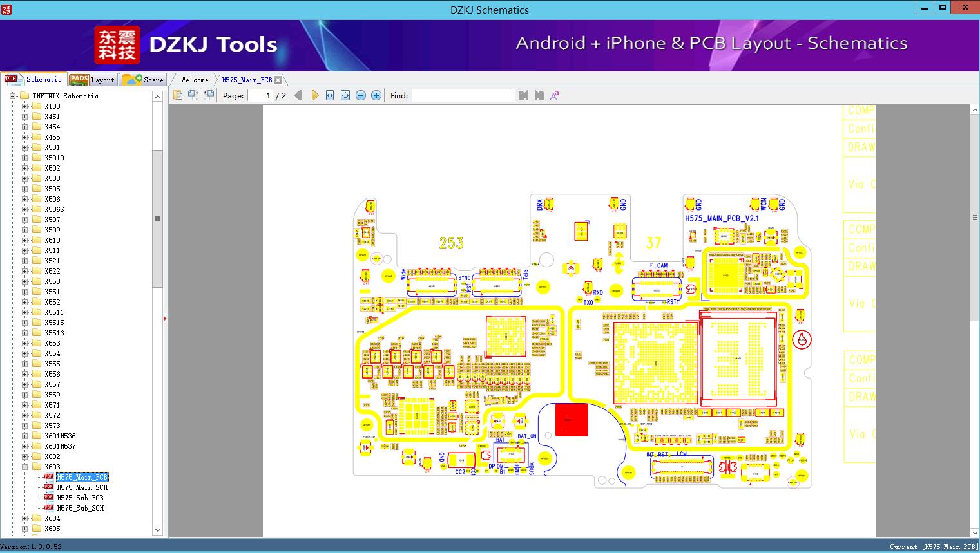Click the tree panel scrollbar thumb

(157, 219)
